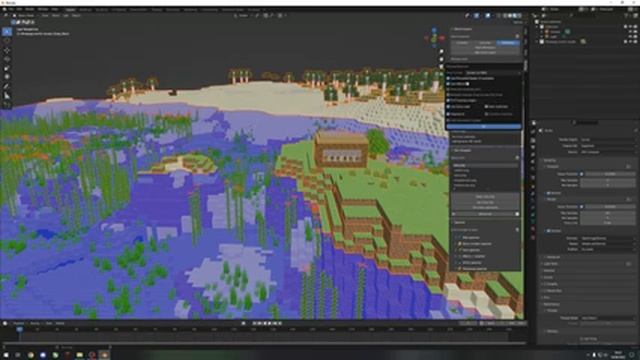The width and height of the screenshot is (640, 360).
Task: Toggle Viewport Denoise checkbox
Action: (549, 193)
